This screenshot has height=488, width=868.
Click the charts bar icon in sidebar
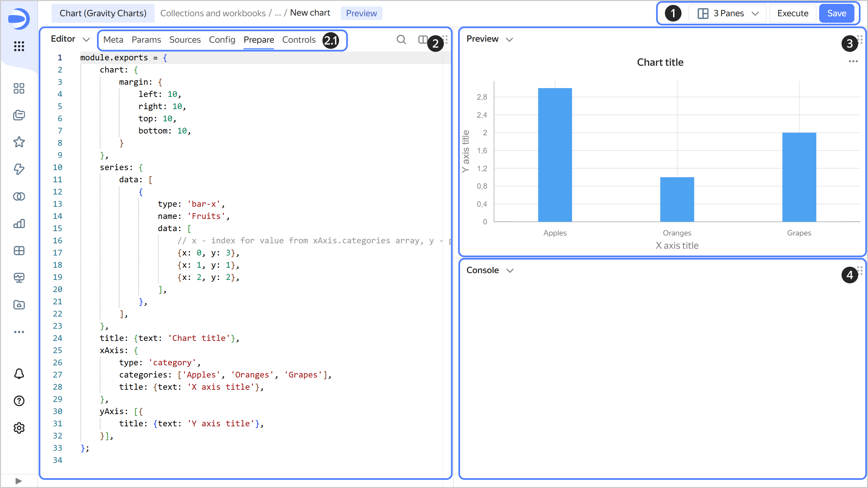coord(19,223)
